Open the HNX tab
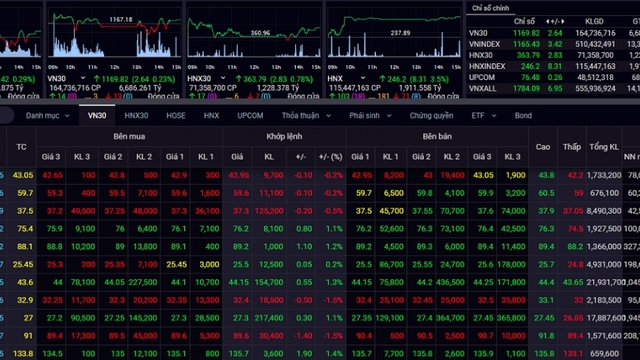This screenshot has height=360, width=640. click(211, 116)
